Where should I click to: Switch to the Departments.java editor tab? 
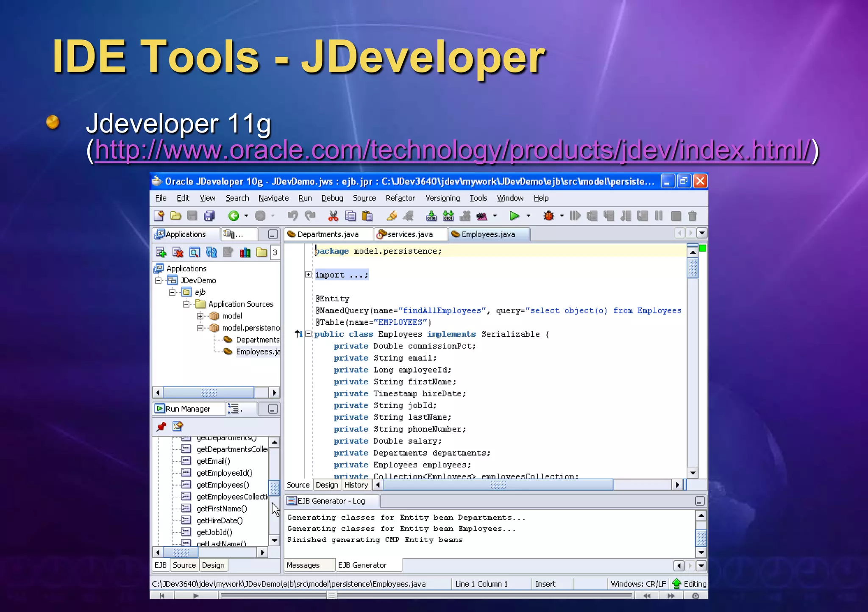pos(328,234)
